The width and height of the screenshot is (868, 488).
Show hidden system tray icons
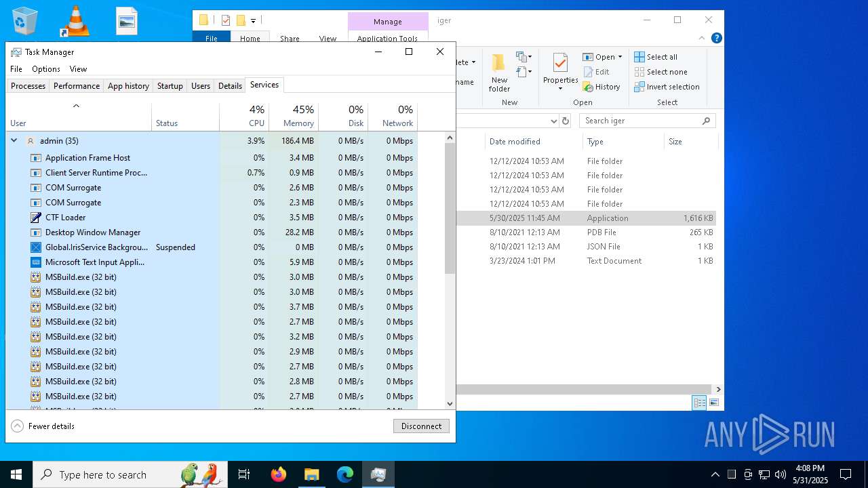pos(715,474)
